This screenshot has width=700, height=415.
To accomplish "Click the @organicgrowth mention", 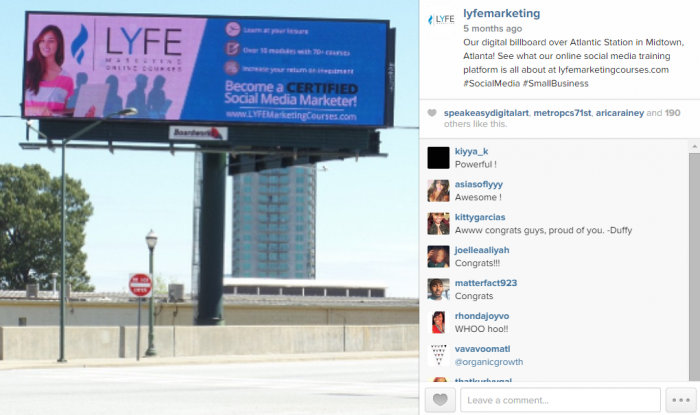I will tap(489, 362).
